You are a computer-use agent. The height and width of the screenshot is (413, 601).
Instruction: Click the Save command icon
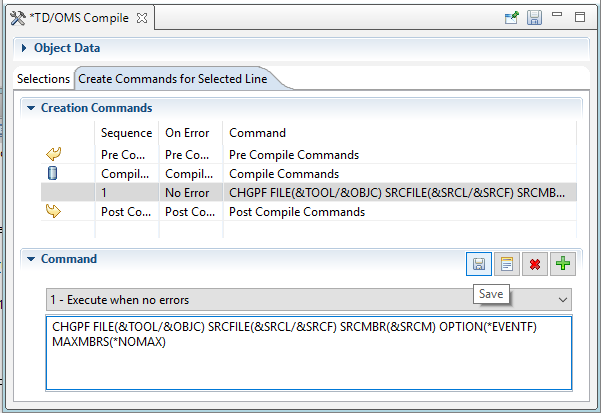pyautogui.click(x=479, y=264)
